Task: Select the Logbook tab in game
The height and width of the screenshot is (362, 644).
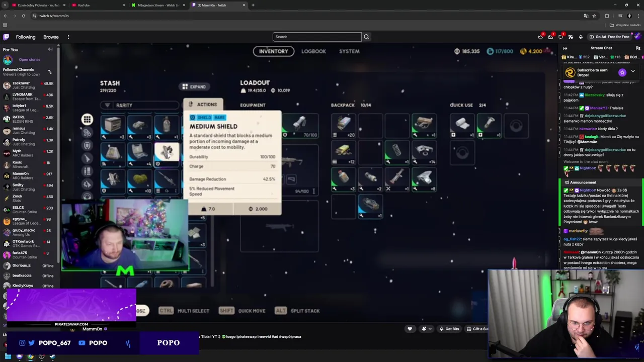Action: 313,51
